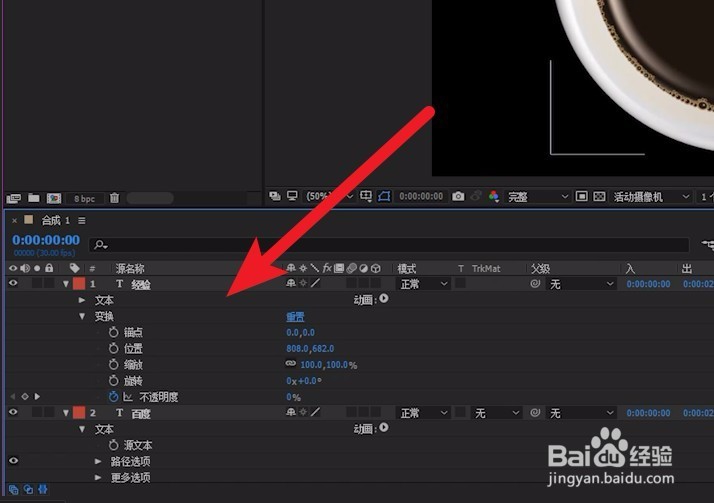This screenshot has height=503, width=714.
Task: Open the 8 bpc color depth setting
Action: (84, 199)
